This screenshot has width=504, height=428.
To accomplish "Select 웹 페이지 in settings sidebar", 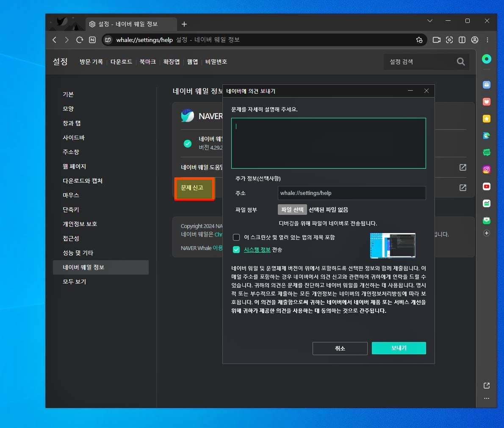I will 74,166.
